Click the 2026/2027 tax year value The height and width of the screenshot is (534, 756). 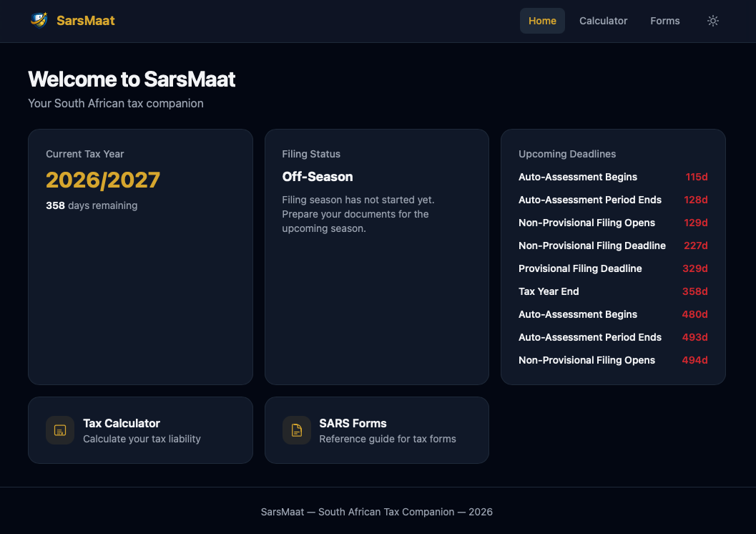coord(103,180)
